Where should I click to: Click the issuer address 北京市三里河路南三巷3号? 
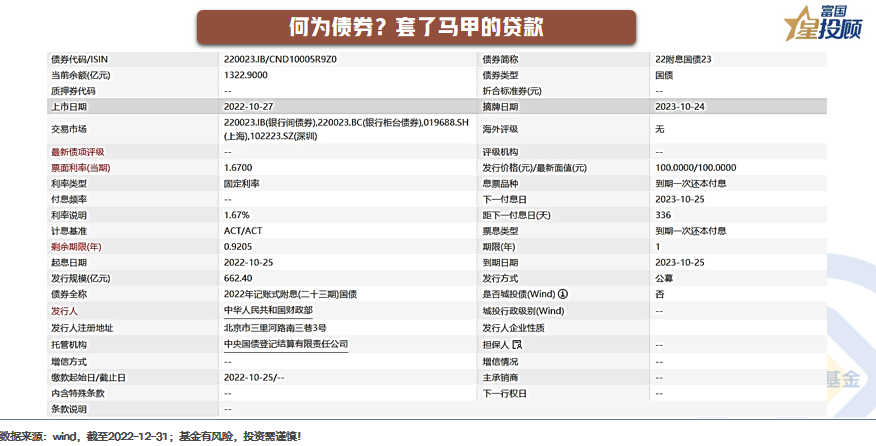(276, 327)
